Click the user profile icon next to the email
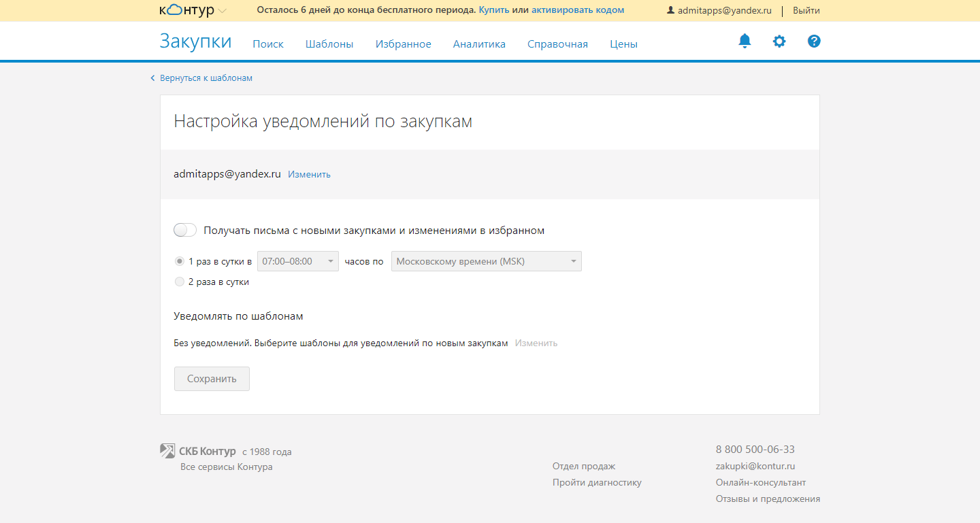 tap(670, 10)
